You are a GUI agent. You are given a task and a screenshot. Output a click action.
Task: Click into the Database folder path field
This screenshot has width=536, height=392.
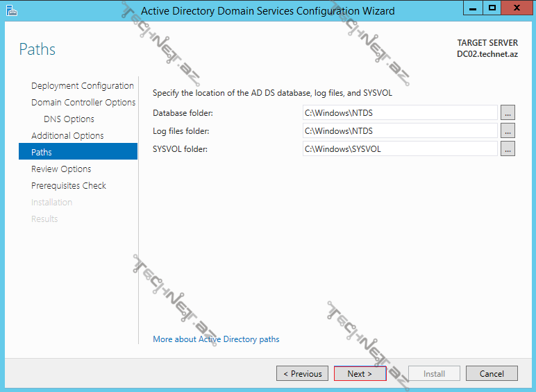[400, 112]
